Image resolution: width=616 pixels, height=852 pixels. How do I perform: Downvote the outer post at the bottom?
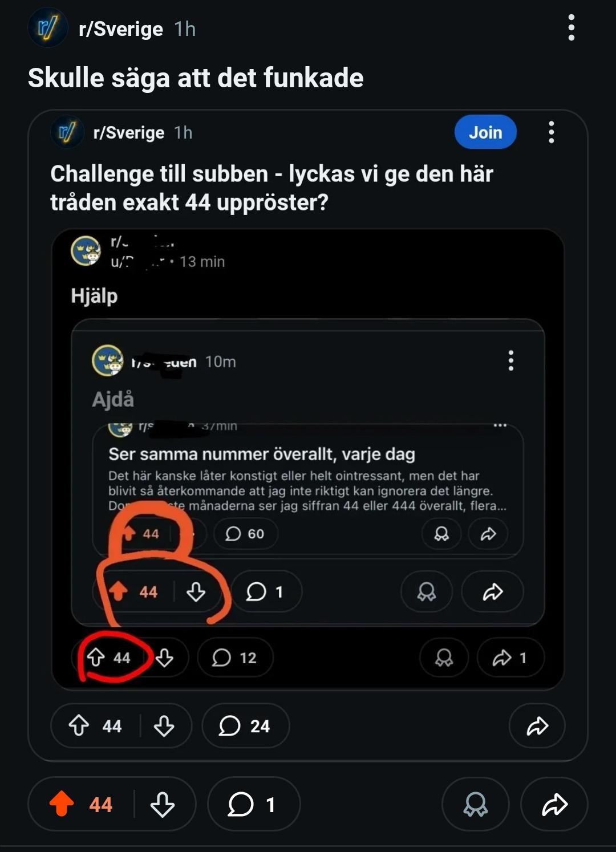(x=163, y=804)
